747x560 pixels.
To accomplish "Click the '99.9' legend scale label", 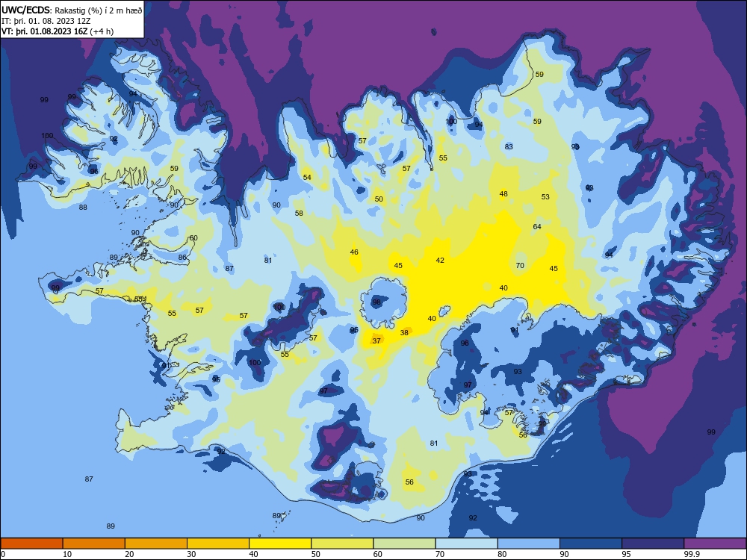I will pyautogui.click(x=691, y=554).
